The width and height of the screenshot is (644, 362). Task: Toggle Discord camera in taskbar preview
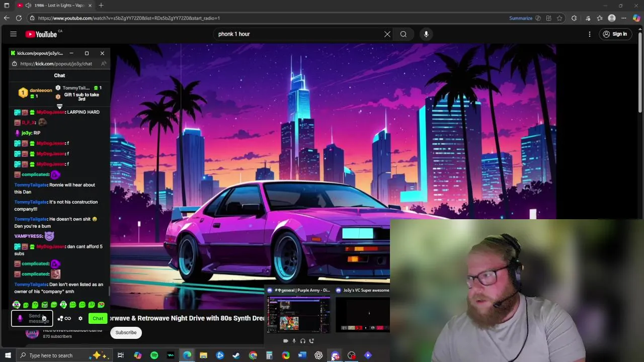[285, 341]
